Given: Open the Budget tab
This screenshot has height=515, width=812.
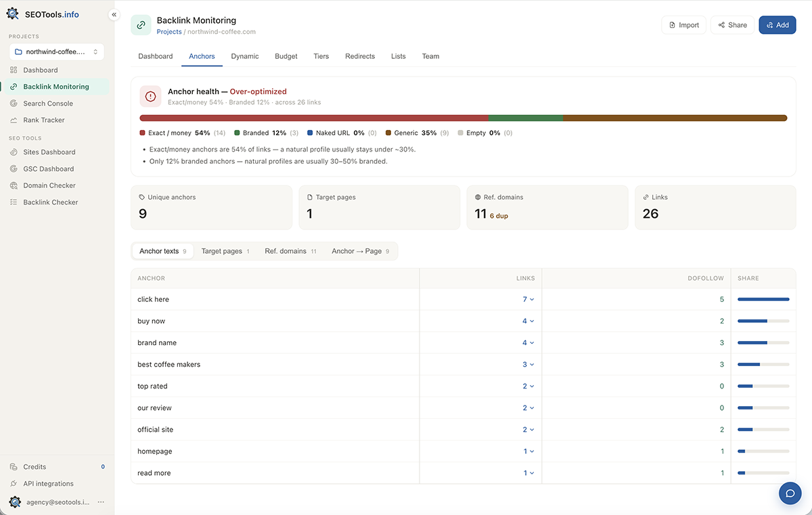Looking at the screenshot, I should [286, 56].
